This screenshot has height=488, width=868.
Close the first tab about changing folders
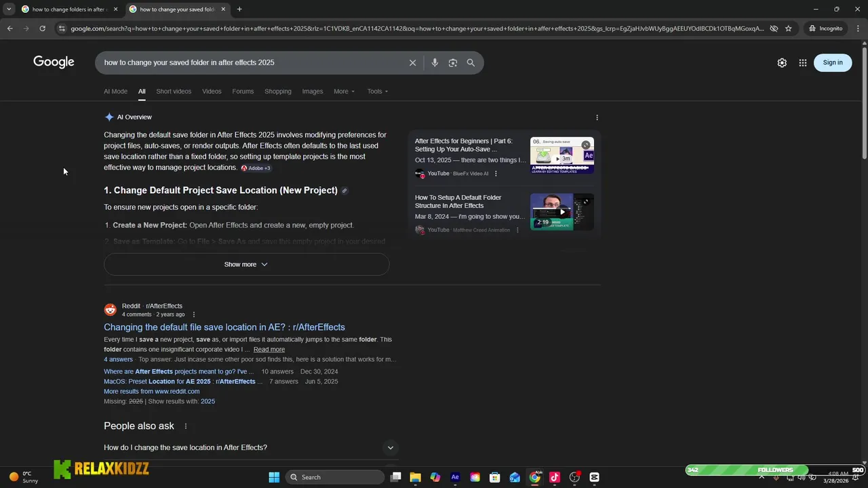pyautogui.click(x=115, y=9)
